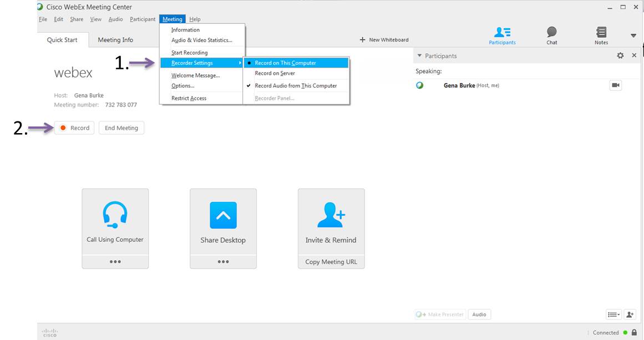The image size is (644, 340).
Task: Click Gena Burke's WebEx status ball icon
Action: coord(419,85)
